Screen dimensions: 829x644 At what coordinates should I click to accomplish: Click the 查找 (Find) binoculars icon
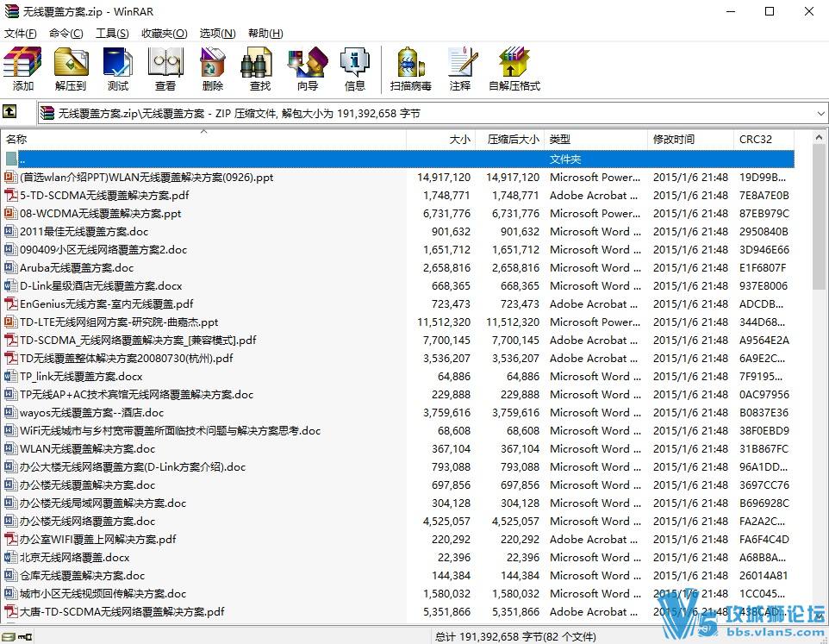click(x=260, y=69)
